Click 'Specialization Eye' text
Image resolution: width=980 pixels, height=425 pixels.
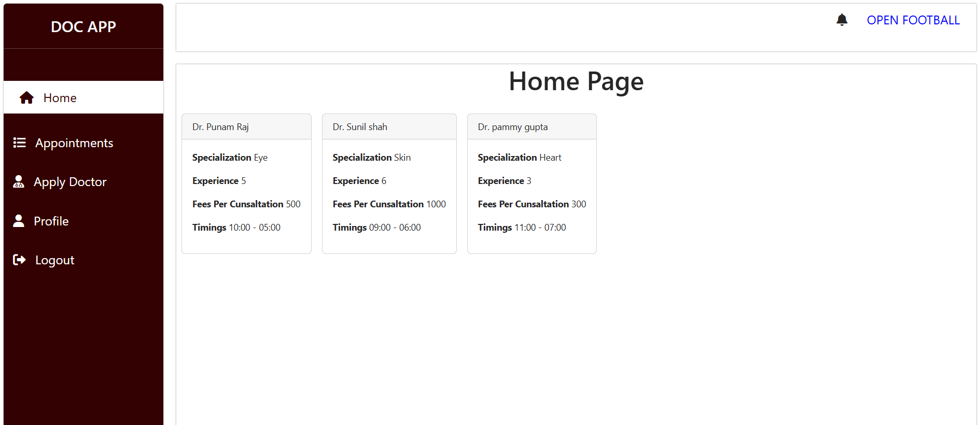pyautogui.click(x=230, y=158)
